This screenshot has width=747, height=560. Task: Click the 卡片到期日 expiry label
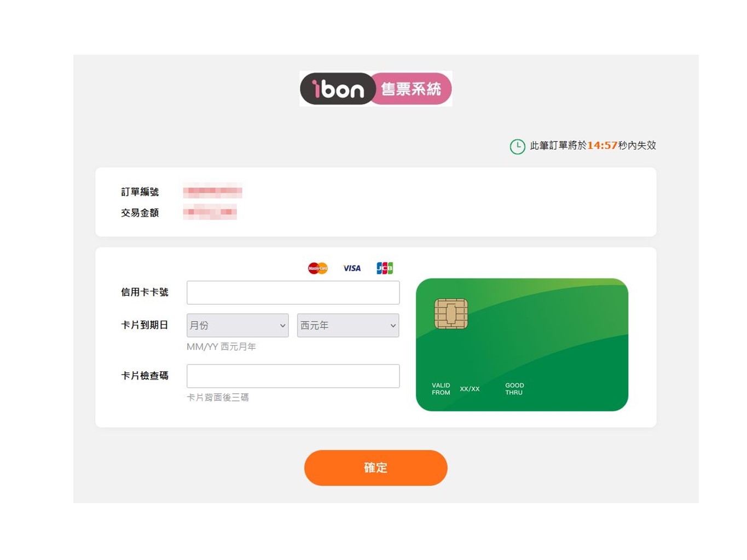click(x=144, y=325)
